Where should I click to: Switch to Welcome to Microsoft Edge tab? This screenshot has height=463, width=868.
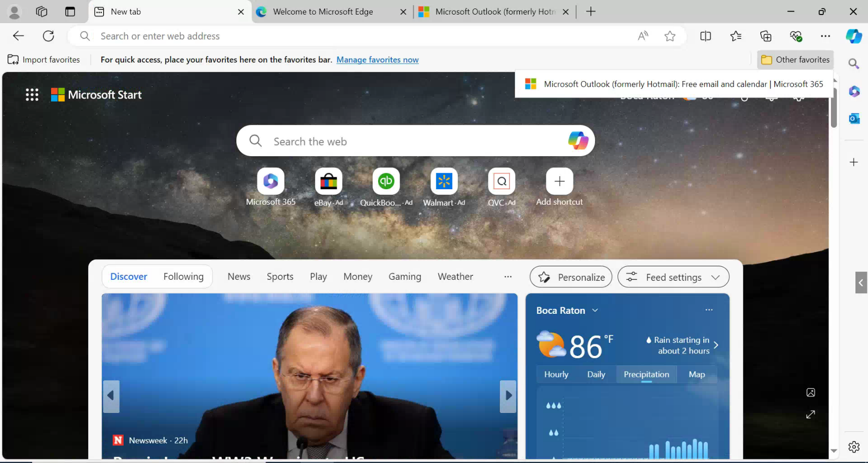coord(323,12)
